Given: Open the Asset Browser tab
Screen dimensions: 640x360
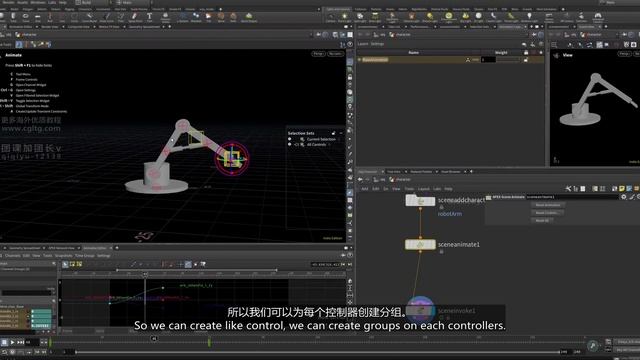Looking at the screenshot, I should [451, 171].
